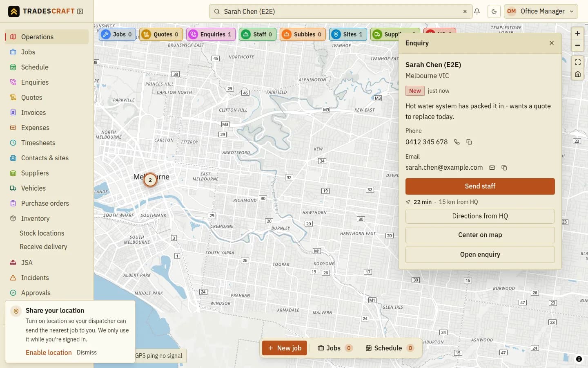Open Stock locations submenu item

click(x=42, y=233)
